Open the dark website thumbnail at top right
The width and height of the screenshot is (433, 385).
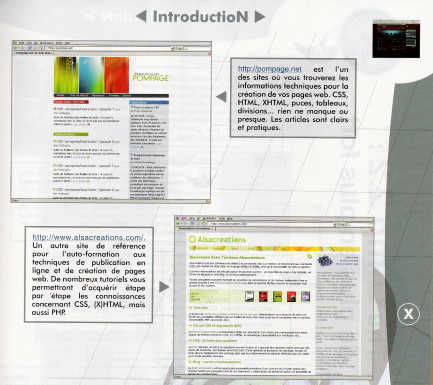(x=396, y=39)
